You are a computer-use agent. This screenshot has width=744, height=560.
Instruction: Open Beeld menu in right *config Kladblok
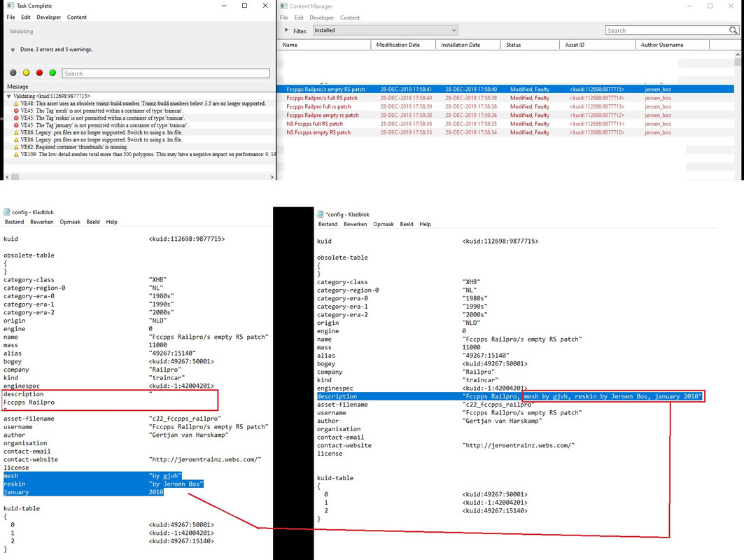pyautogui.click(x=407, y=224)
